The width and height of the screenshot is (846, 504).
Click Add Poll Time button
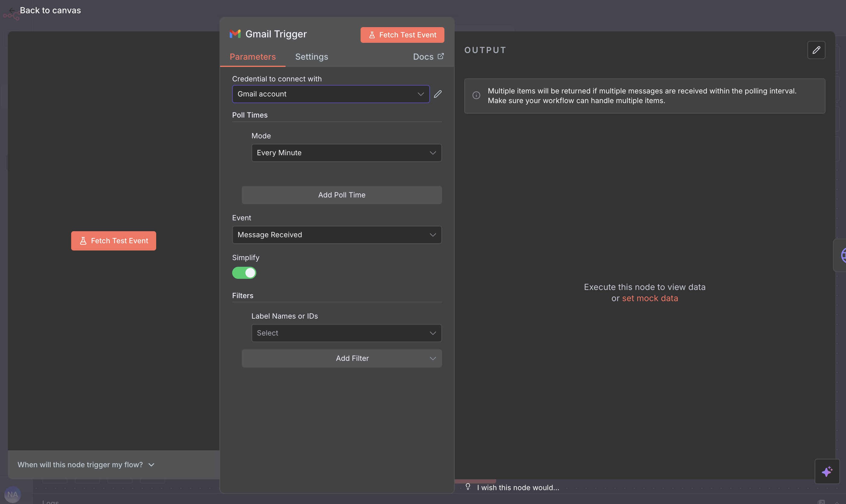coord(342,195)
